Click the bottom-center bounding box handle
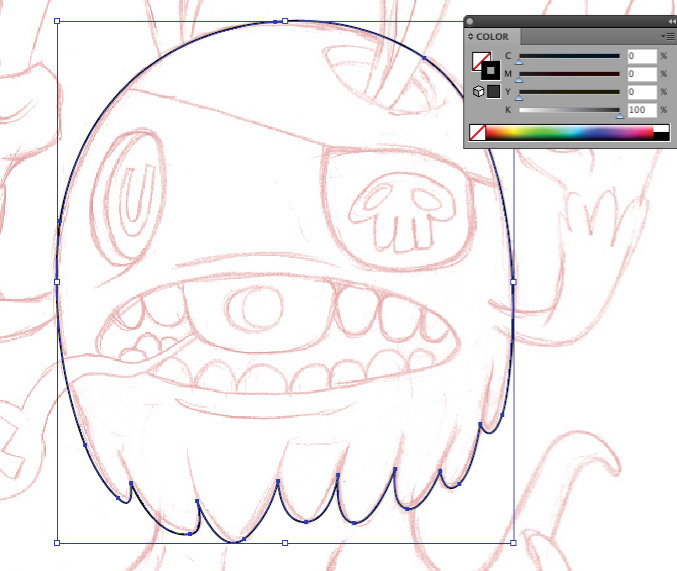Viewport: 677px width, 571px height. tap(285, 543)
